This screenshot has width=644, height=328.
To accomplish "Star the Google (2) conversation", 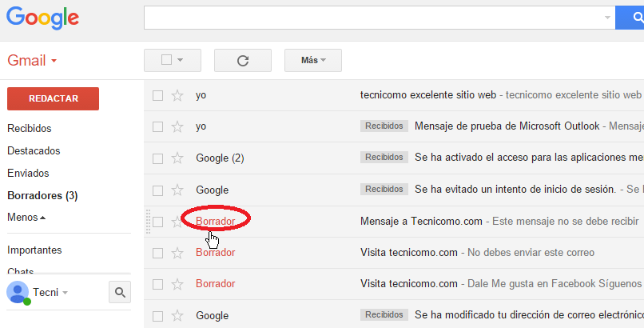I will pos(177,158).
